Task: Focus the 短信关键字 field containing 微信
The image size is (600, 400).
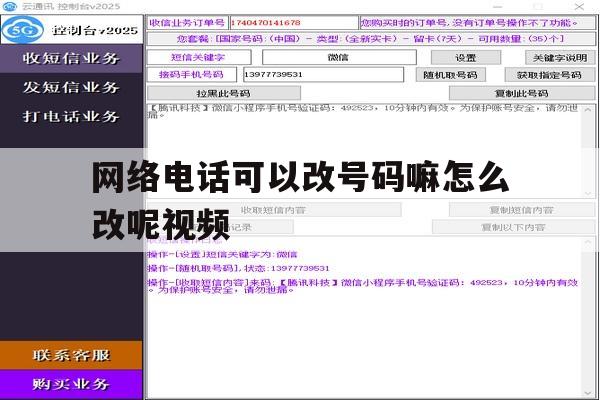Action: pos(339,57)
